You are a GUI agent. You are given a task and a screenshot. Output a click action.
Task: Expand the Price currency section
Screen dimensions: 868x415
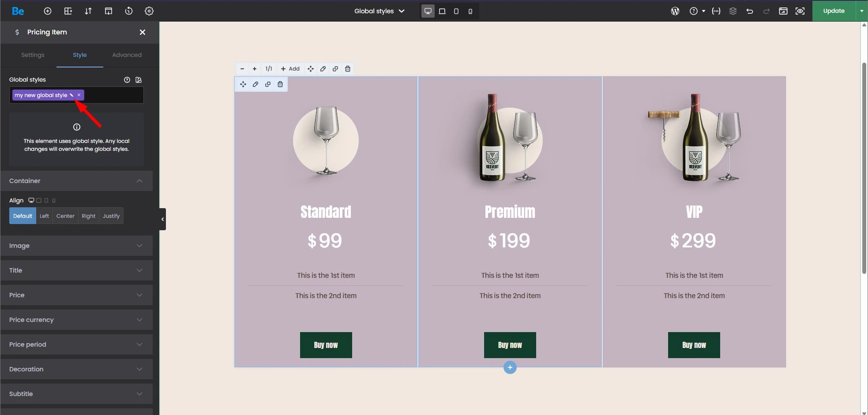[76, 320]
